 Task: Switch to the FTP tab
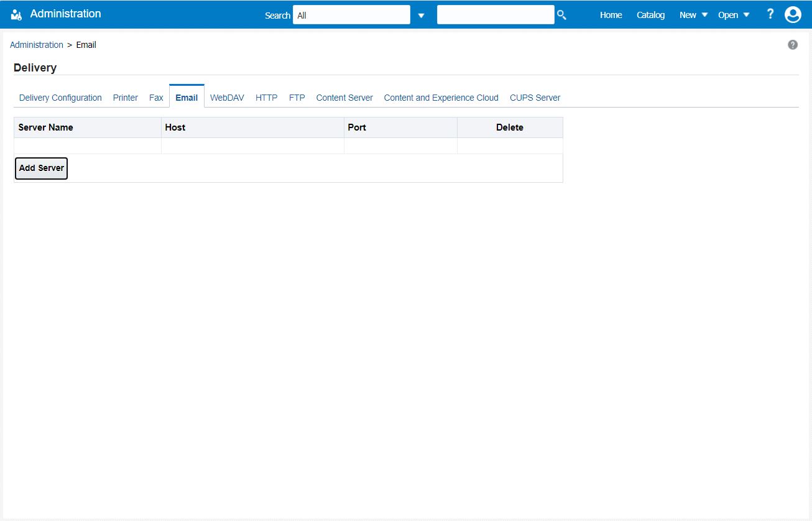point(297,98)
